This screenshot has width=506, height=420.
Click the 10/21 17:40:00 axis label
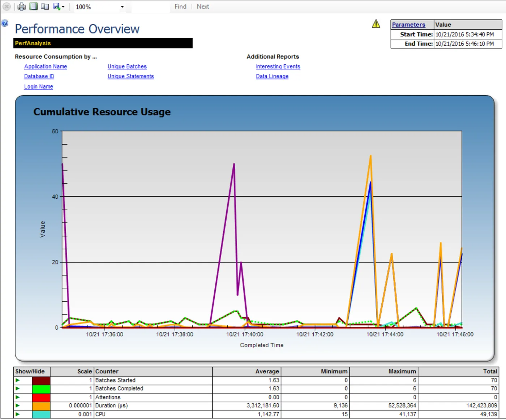245,334
